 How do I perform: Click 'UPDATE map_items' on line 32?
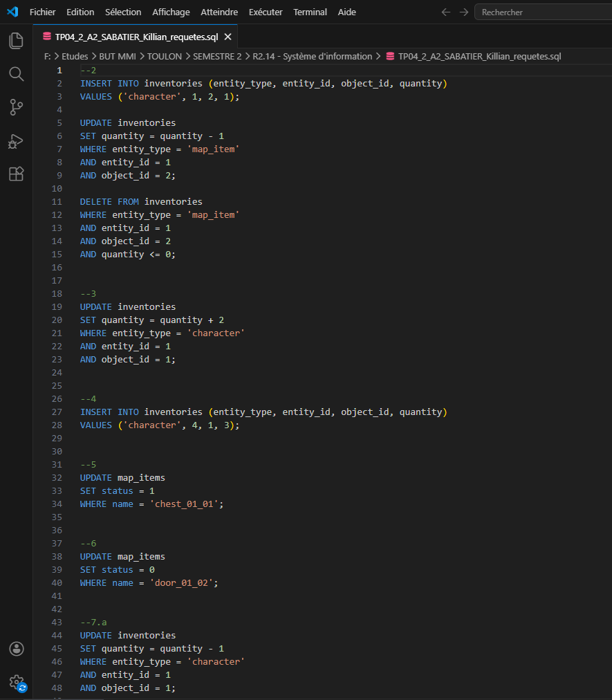(122, 478)
